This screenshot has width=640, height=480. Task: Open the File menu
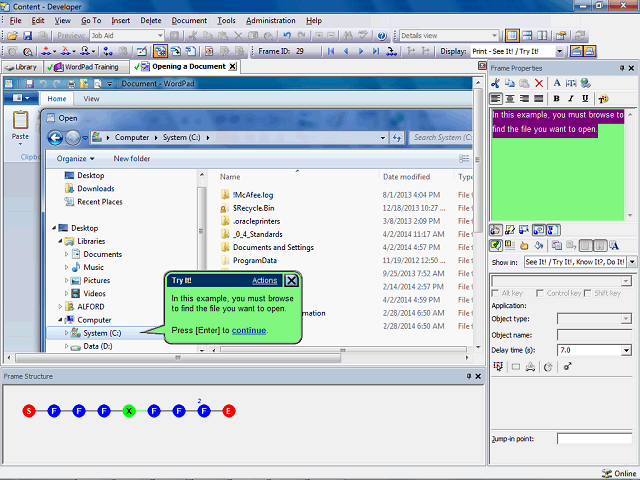pyautogui.click(x=16, y=20)
